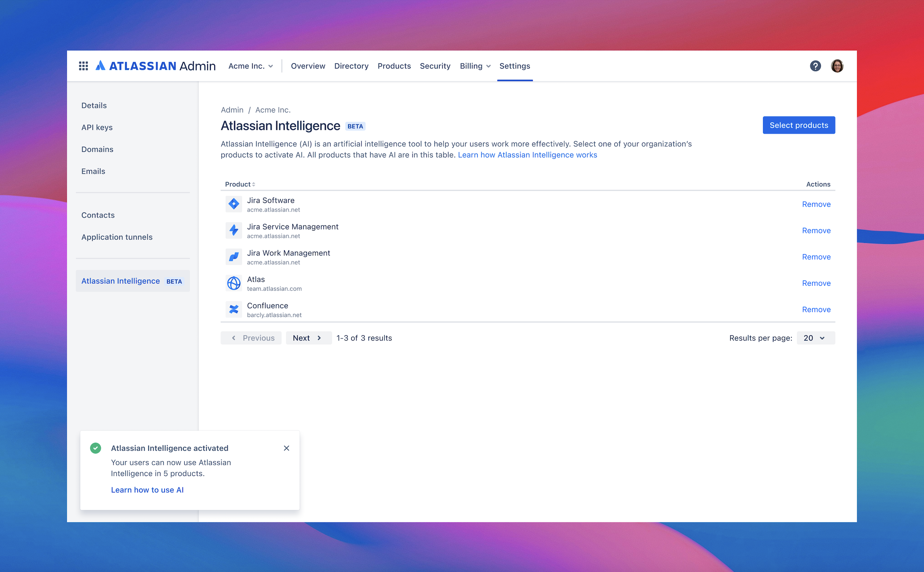Open the Security tab
The image size is (924, 572).
pos(435,66)
